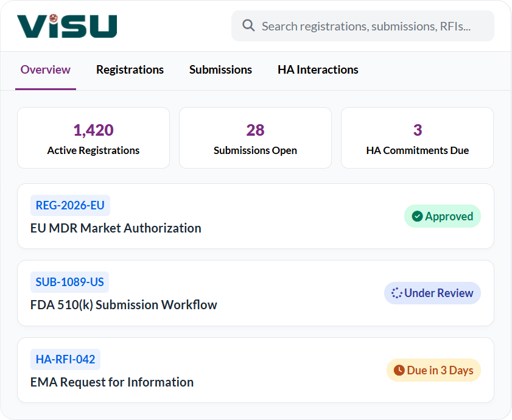
Task: Open the Active Registrations stat card
Action: (x=93, y=138)
